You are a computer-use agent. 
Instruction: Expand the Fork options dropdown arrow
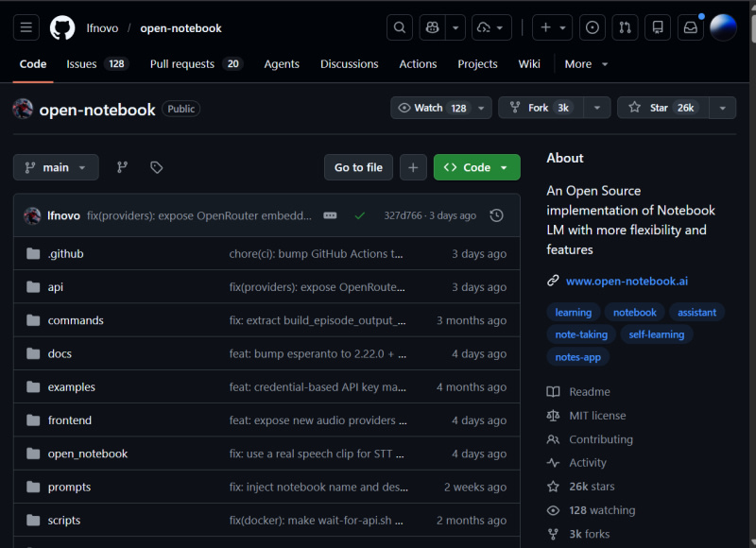click(597, 108)
